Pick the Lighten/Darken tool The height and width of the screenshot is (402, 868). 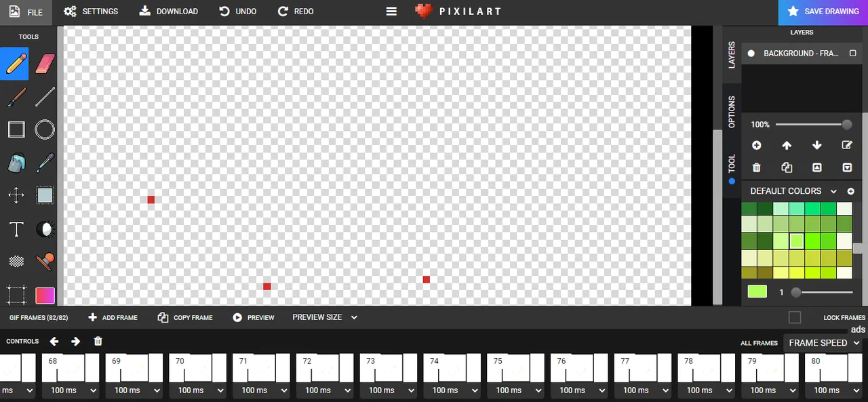click(45, 229)
